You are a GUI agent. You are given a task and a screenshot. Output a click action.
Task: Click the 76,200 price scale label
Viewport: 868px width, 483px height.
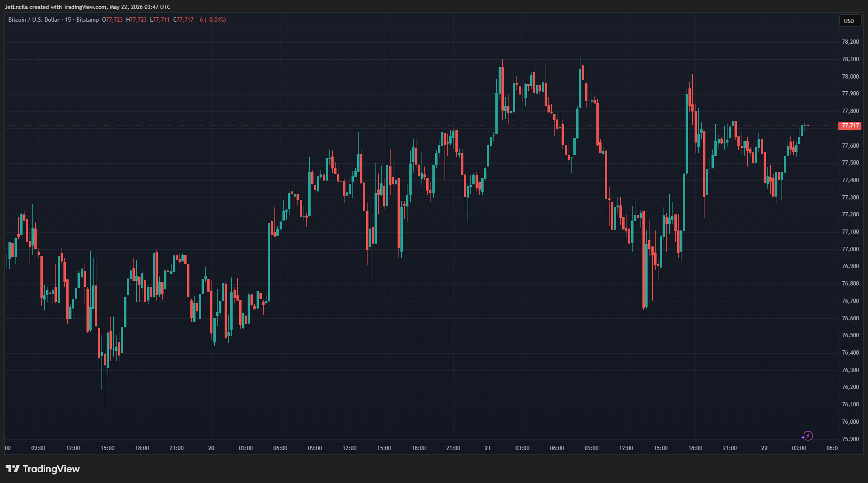850,387
